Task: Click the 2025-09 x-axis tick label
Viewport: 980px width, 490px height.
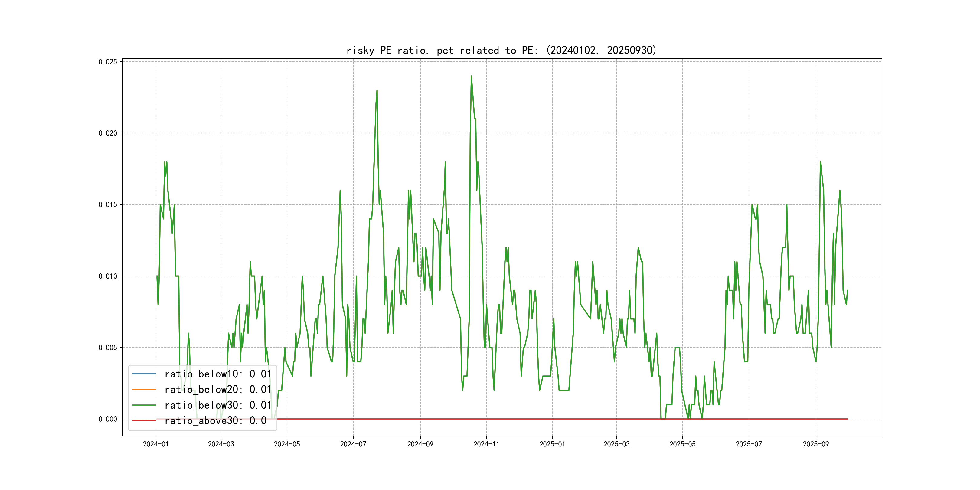Action: click(816, 444)
